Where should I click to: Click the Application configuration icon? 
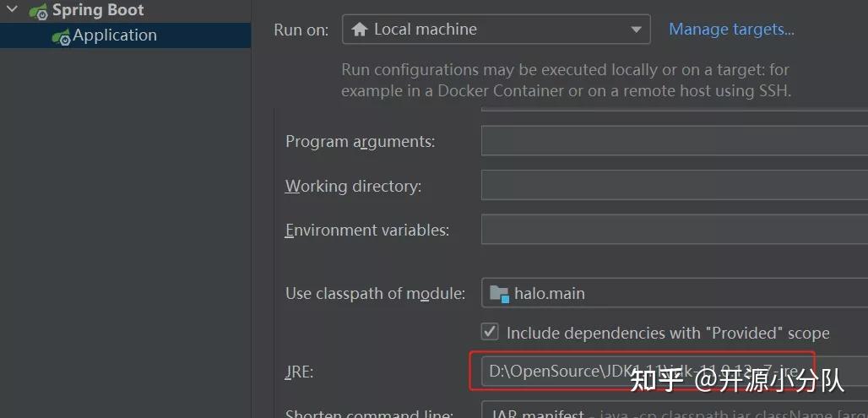tap(62, 36)
